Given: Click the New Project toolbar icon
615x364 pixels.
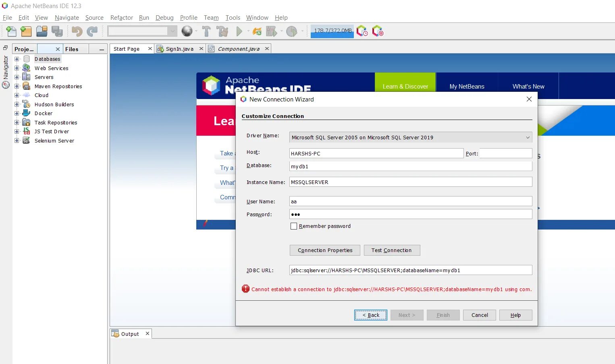Looking at the screenshot, I should pos(26,31).
